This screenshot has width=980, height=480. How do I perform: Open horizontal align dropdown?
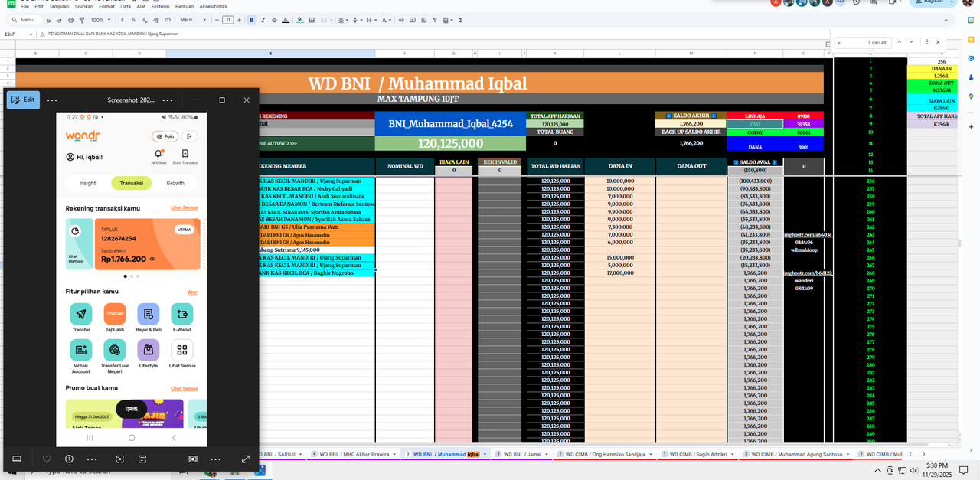click(343, 20)
